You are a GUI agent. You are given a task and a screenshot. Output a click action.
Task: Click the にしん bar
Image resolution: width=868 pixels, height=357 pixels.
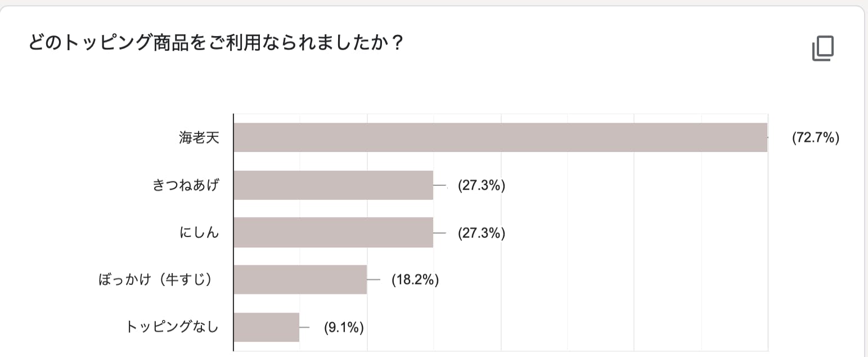(x=333, y=233)
